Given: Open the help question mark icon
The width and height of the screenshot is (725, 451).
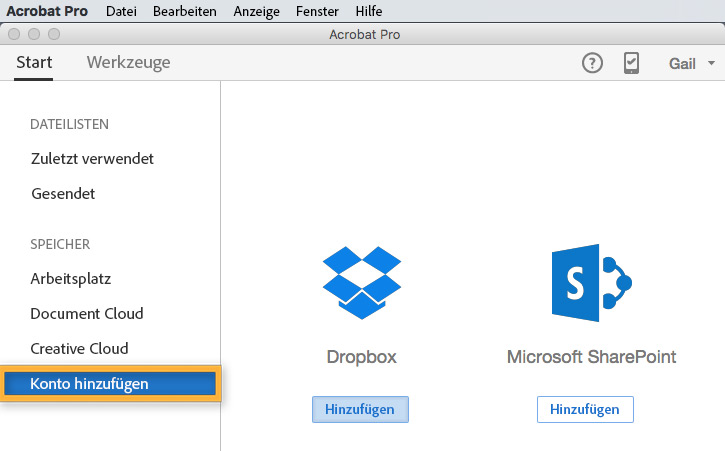Looking at the screenshot, I should coord(592,63).
